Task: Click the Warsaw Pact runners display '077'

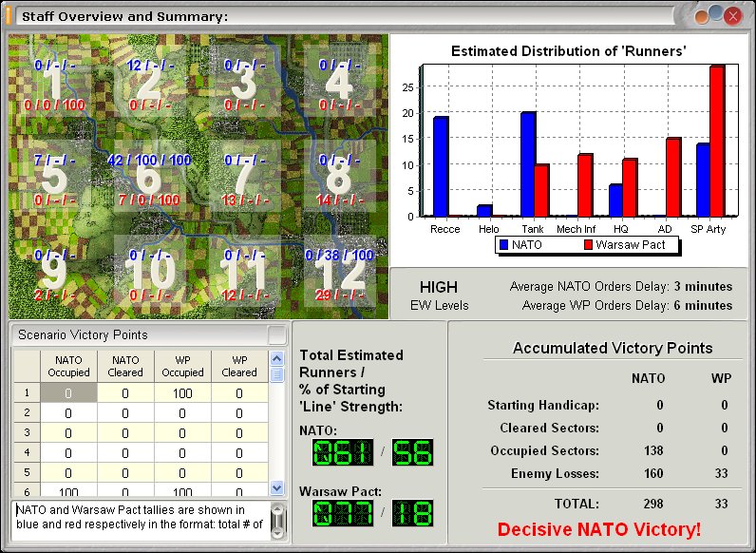Action: [x=343, y=513]
